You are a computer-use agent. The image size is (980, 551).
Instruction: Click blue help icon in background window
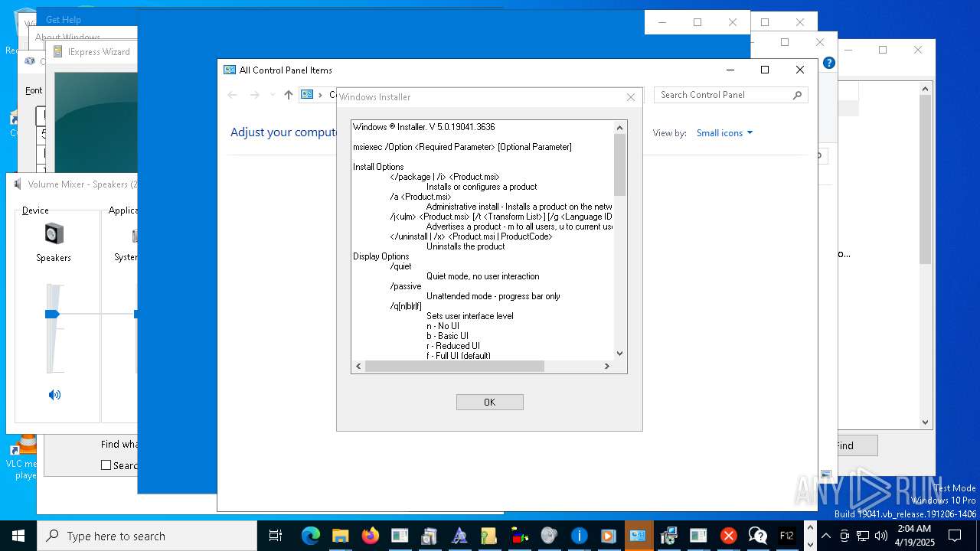[828, 63]
